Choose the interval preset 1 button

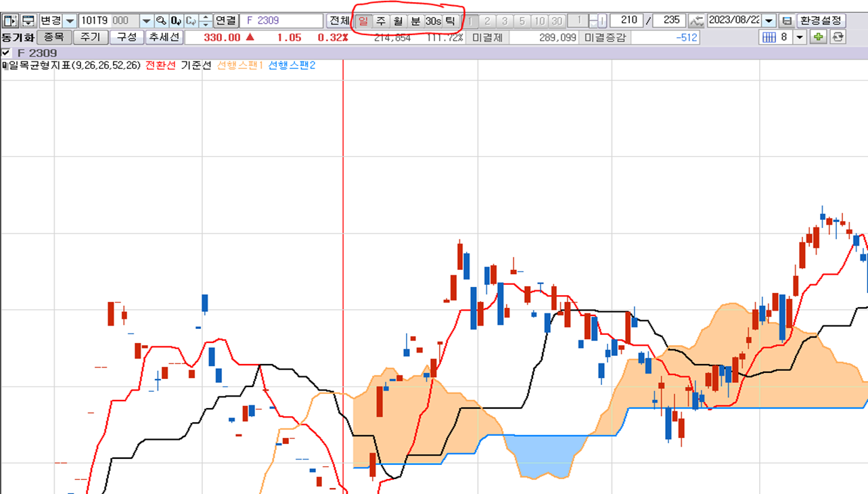coord(471,21)
